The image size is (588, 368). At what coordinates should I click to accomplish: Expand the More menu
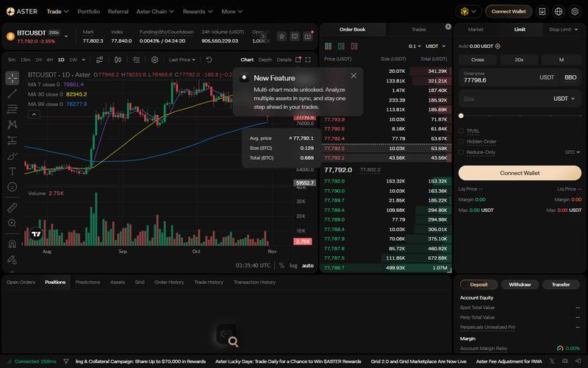coord(232,12)
